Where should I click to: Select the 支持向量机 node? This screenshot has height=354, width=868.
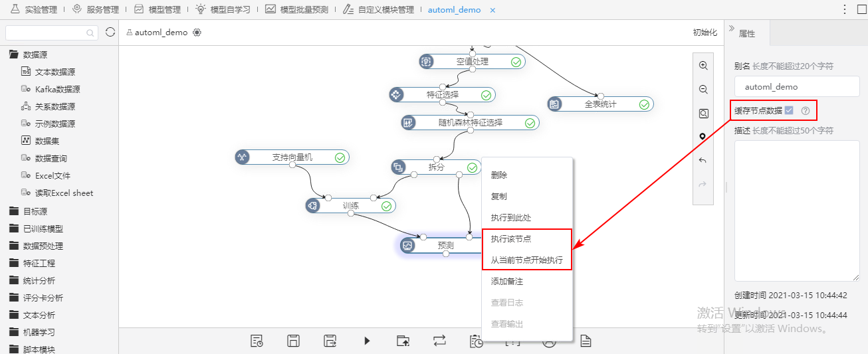tap(292, 157)
